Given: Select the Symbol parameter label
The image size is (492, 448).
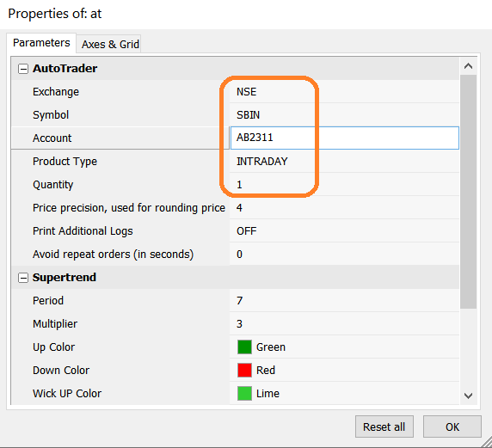Looking at the screenshot, I should coord(51,115).
